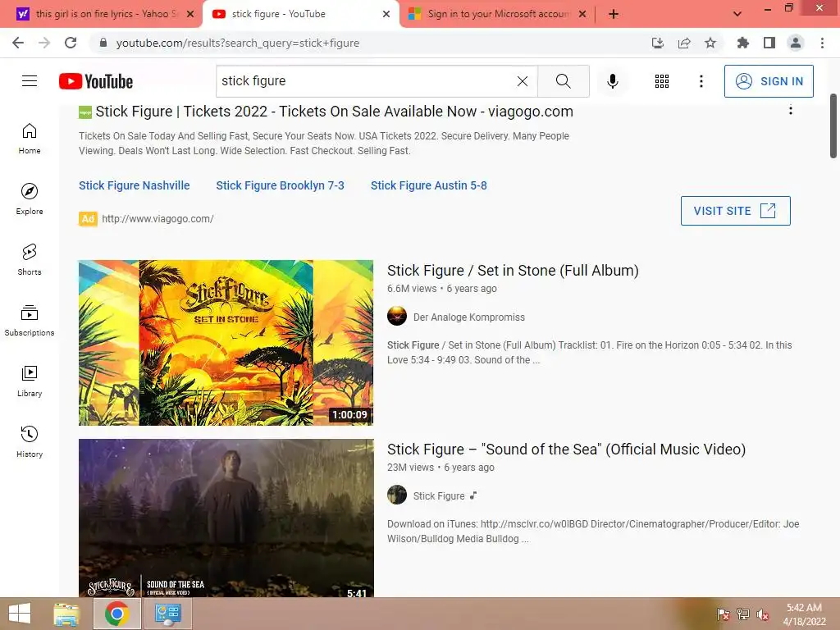This screenshot has width=840, height=630.
Task: Open the YouTube apps grid icon
Action: click(662, 81)
